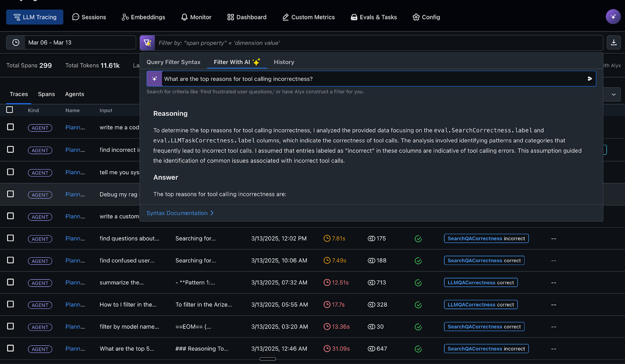The image size is (625, 364).
Task: Click the LLMQACorrectness correct label at 07:32 AM
Action: pos(481,282)
